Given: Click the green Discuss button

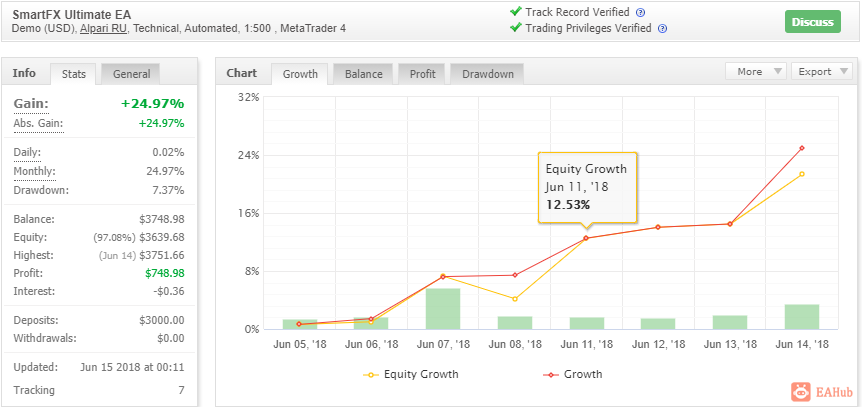Looking at the screenshot, I should [813, 22].
